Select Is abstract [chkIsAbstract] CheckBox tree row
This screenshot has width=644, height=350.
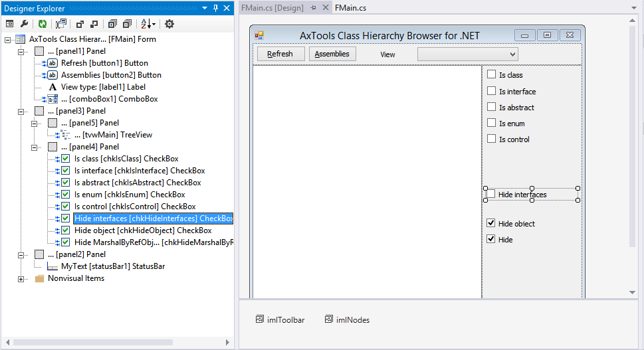[x=138, y=183]
